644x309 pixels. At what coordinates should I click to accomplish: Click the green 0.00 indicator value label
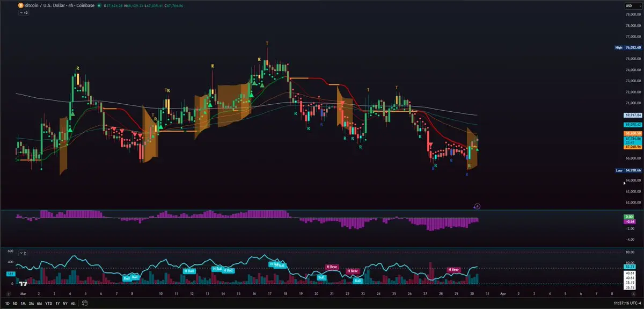[x=628, y=217]
